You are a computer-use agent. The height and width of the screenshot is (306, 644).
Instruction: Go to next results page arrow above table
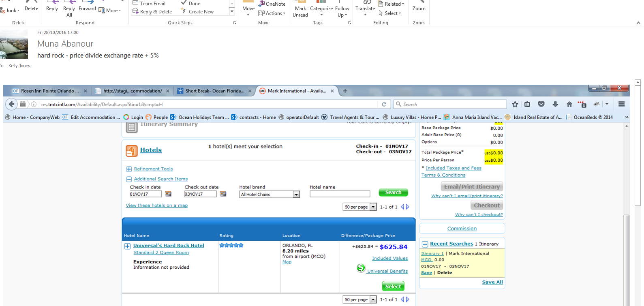point(408,207)
